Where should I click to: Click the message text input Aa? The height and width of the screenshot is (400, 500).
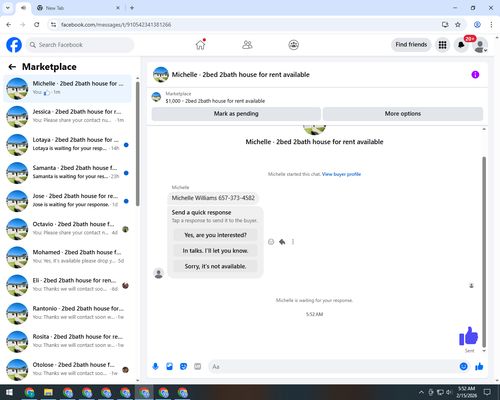click(x=332, y=367)
